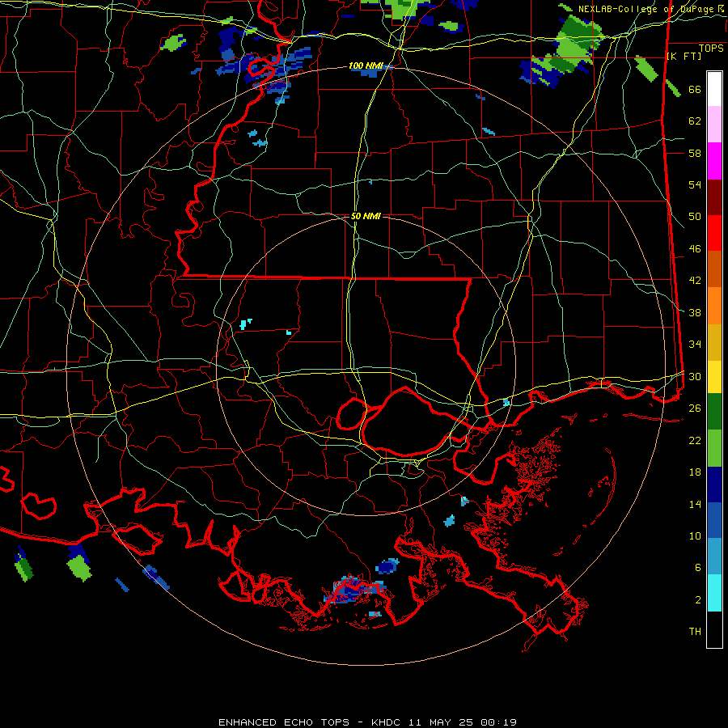Click the K FT units label

click(684, 56)
